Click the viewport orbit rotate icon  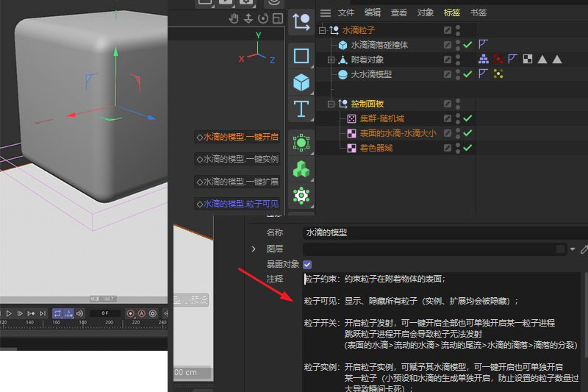tap(263, 18)
